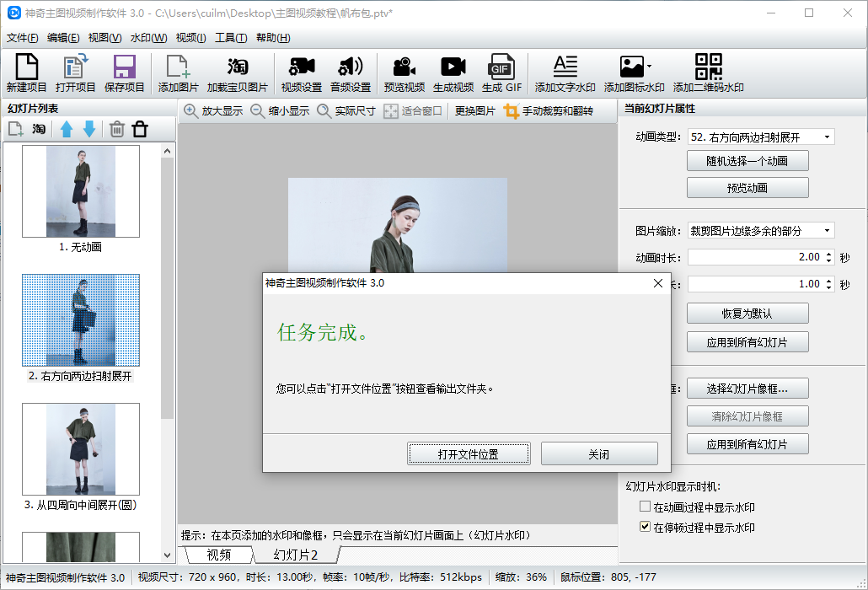This screenshot has width=868, height=590.
Task: Click 放大显示 zoom in tool
Action: click(x=214, y=110)
